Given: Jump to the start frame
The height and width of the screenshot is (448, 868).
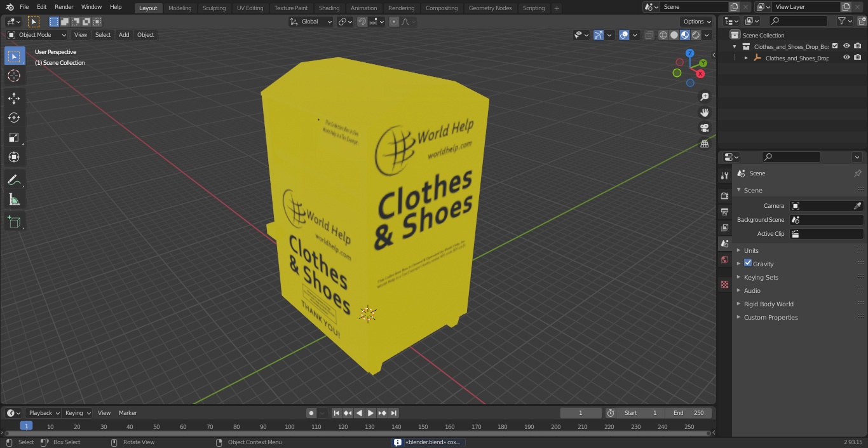Looking at the screenshot, I should click(337, 413).
